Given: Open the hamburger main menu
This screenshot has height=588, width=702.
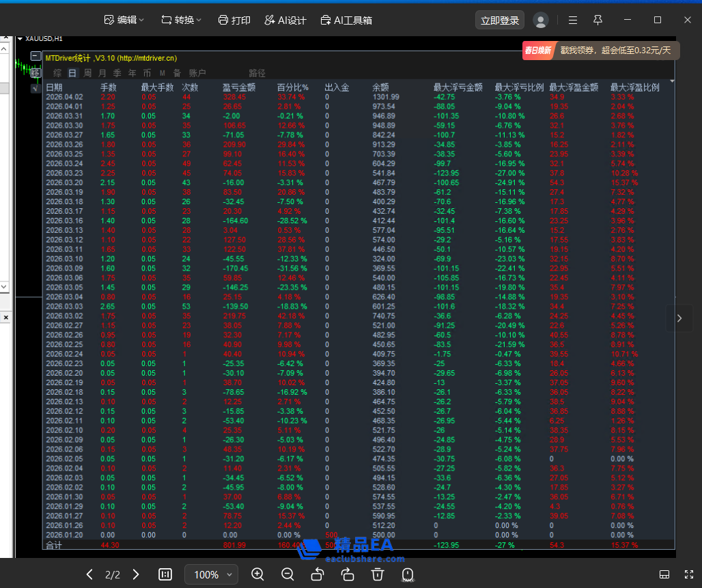Looking at the screenshot, I should [x=573, y=20].
